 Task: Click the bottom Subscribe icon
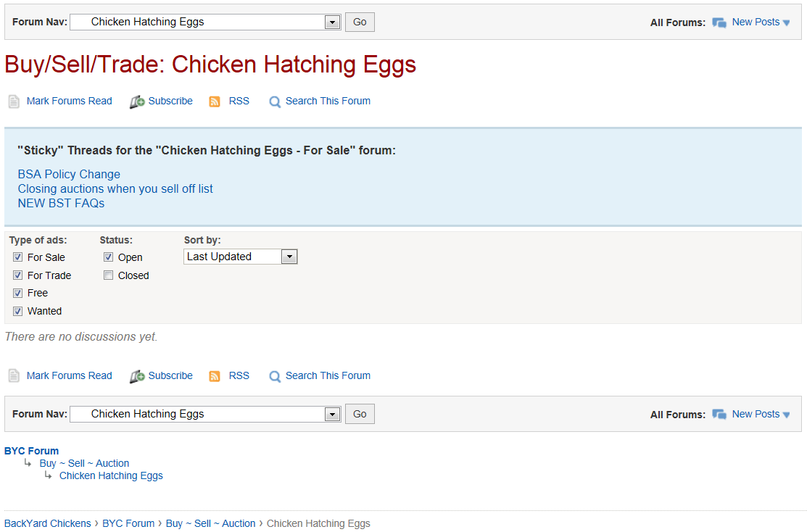(137, 377)
